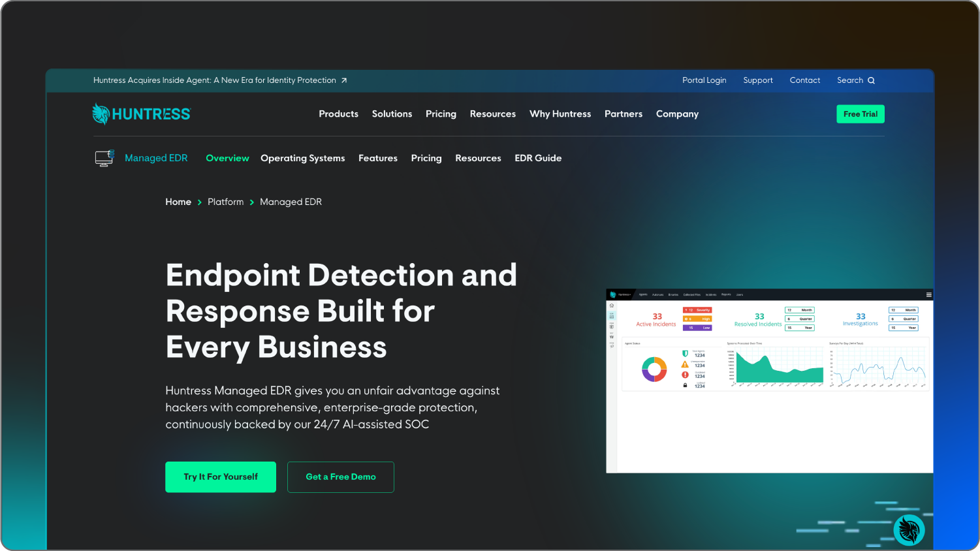Click the donut chart in Agent Status
This screenshot has width=980, height=551.
tap(654, 369)
